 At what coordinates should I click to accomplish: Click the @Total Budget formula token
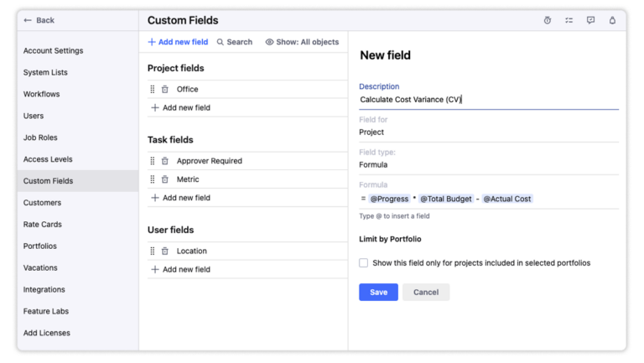click(445, 199)
